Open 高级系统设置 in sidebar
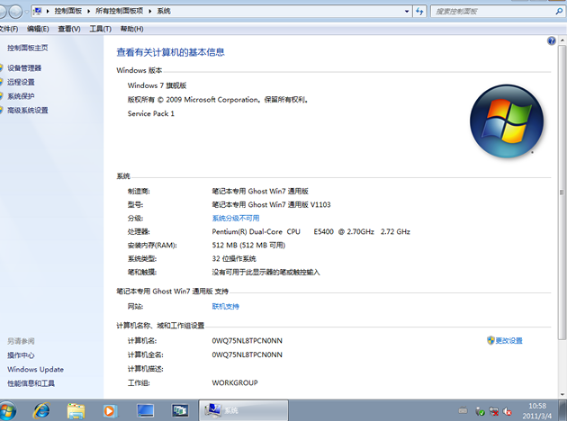The image size is (568, 421). (x=28, y=110)
